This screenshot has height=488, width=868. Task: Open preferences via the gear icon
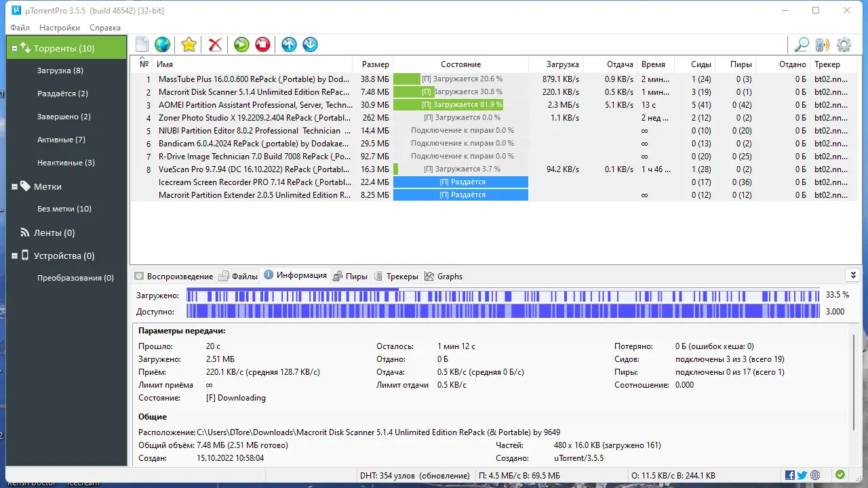pyautogui.click(x=844, y=45)
